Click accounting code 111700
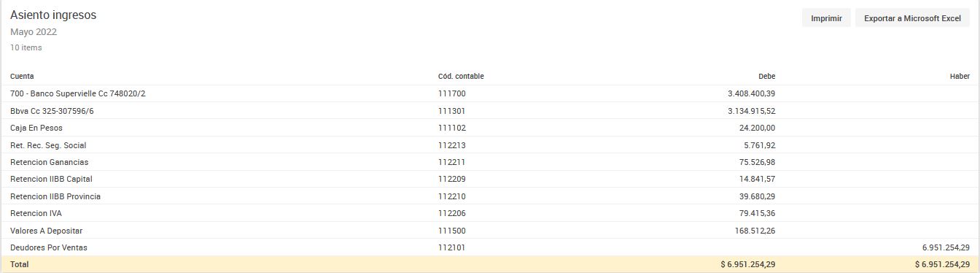The width and height of the screenshot is (980, 273). tap(451, 93)
